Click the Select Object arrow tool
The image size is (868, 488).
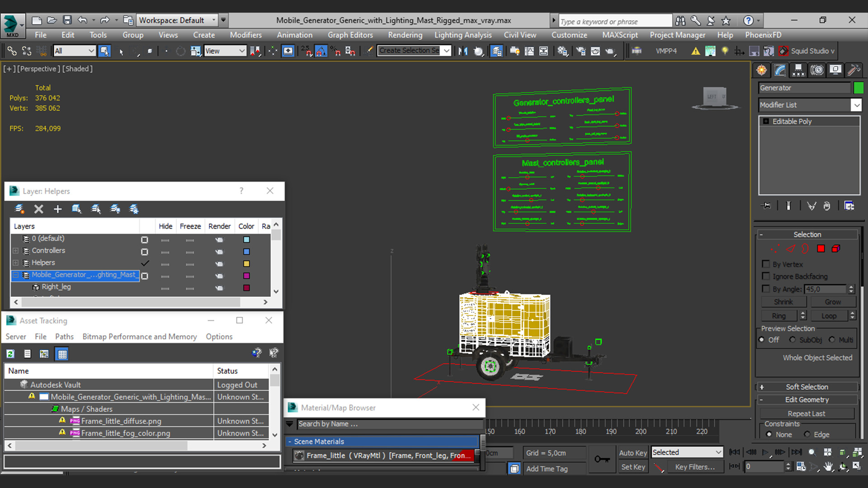pyautogui.click(x=121, y=51)
